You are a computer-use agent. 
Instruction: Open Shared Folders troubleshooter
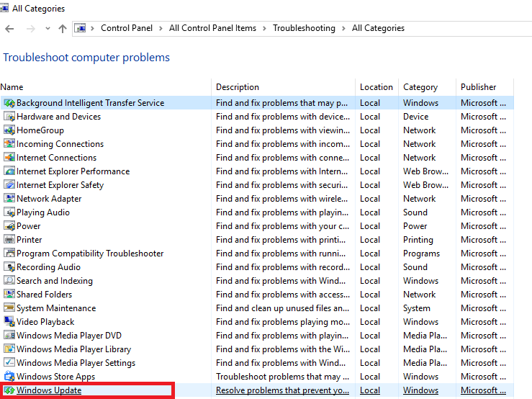(x=45, y=295)
